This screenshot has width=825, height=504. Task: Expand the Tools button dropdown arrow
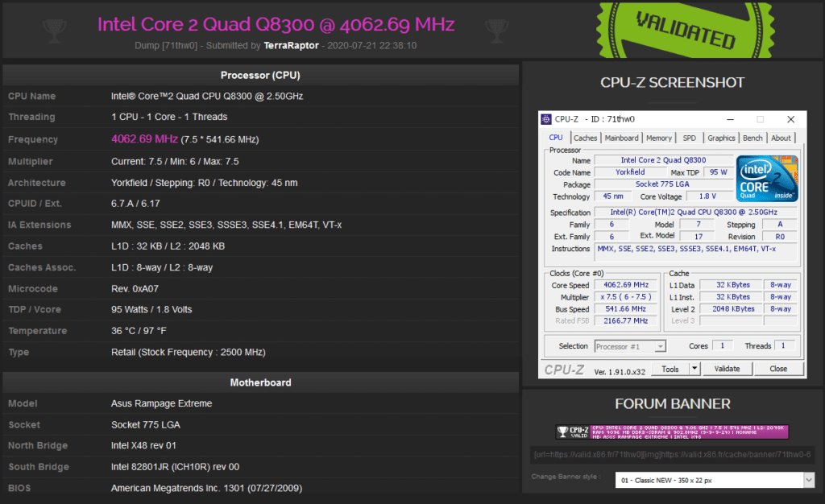694,369
